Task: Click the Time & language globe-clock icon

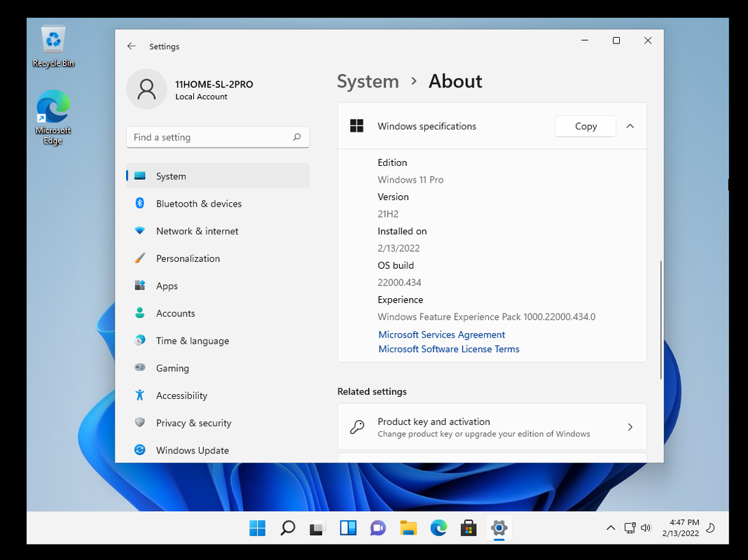Action: click(140, 341)
